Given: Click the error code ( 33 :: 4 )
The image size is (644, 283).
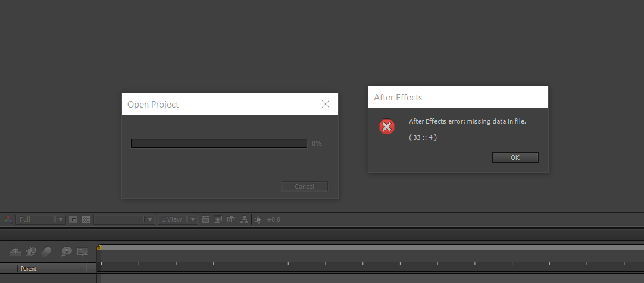Looking at the screenshot, I should (423, 137).
